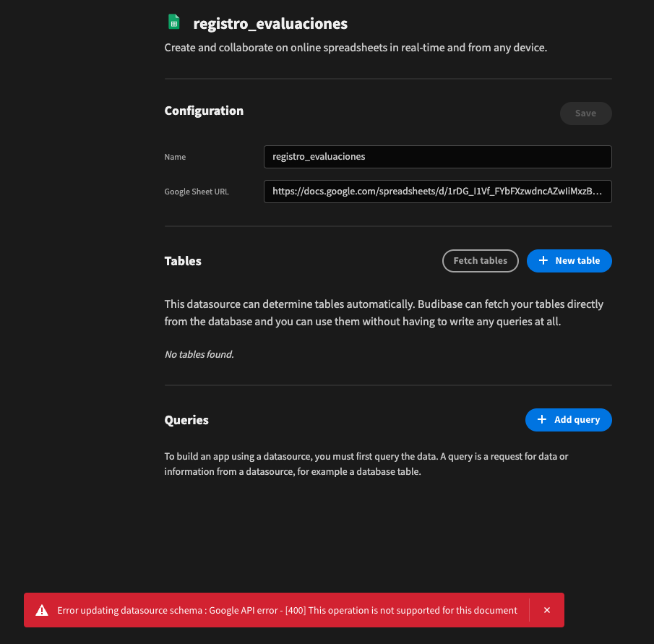Click the plus icon on New table button

click(543, 261)
